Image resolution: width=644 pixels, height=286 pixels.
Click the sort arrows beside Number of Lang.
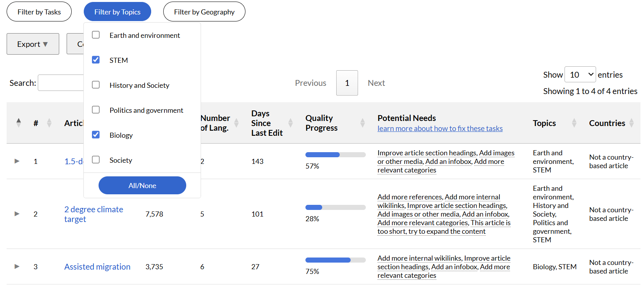[x=236, y=123]
